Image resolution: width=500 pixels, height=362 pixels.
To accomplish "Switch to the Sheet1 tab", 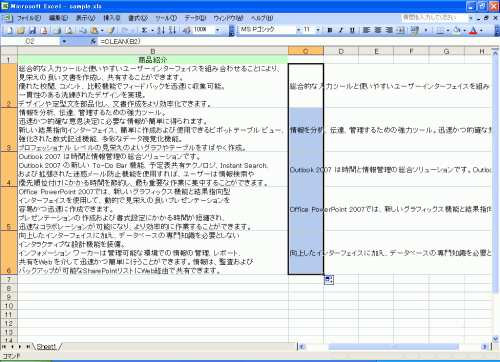I will pos(46,347).
